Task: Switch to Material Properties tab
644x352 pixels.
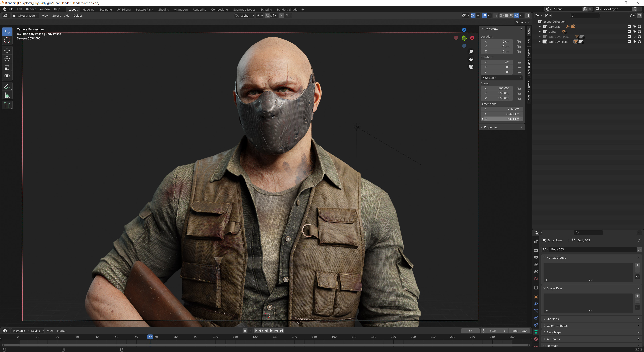Action: point(536,339)
